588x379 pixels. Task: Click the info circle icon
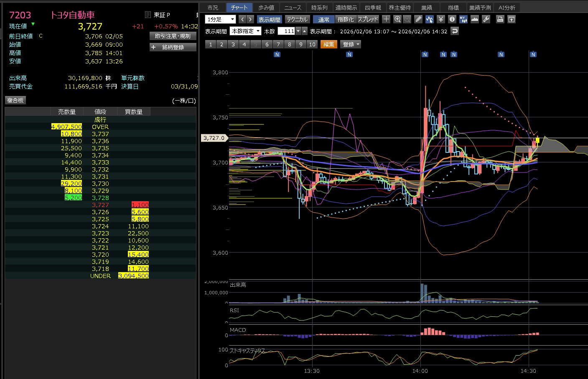452,19
